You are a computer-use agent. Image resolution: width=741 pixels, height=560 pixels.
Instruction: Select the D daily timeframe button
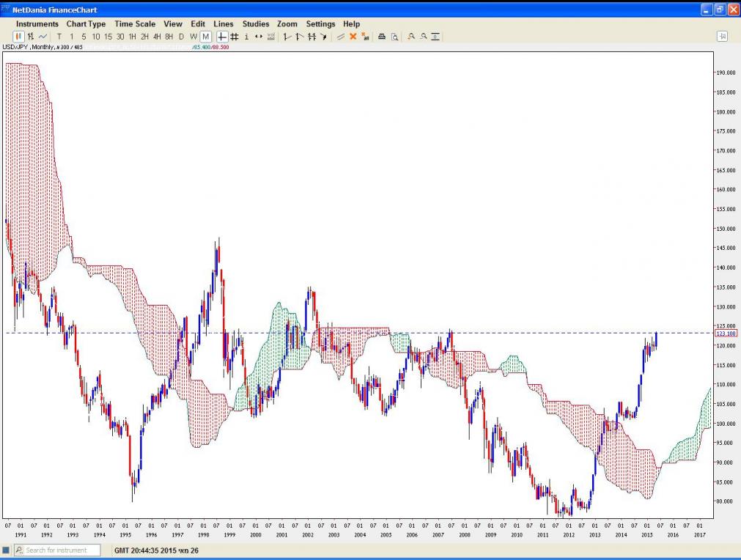(x=182, y=37)
